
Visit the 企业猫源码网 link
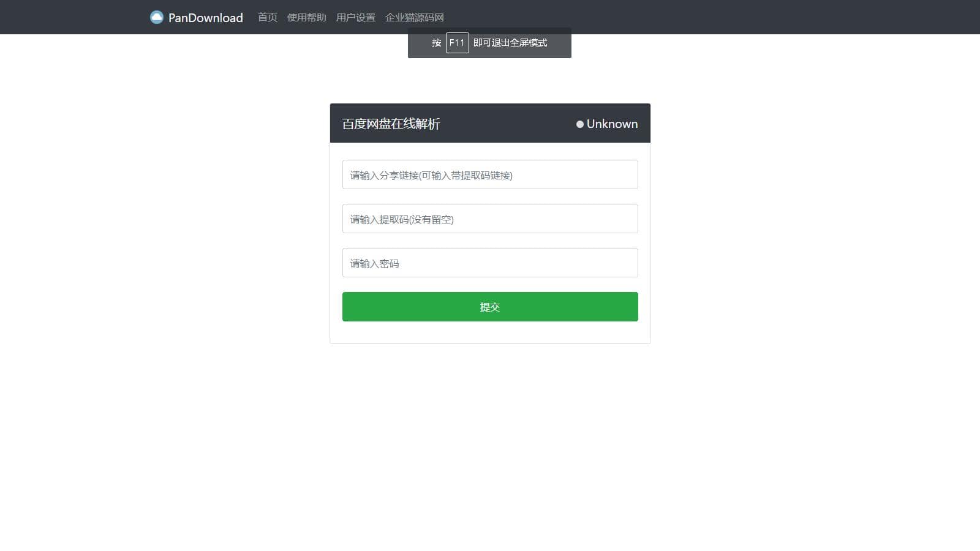[x=415, y=17]
